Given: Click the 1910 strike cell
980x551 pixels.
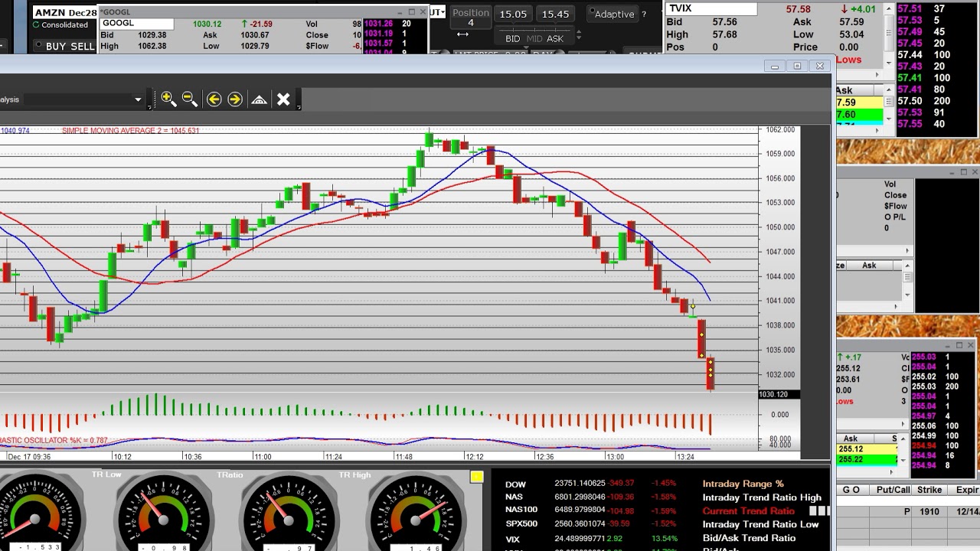Looking at the screenshot, I should coord(929,511).
